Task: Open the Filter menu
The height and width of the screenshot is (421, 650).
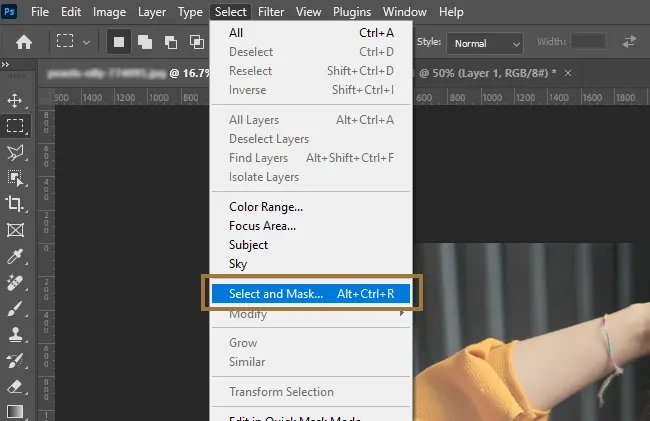Action: [271, 12]
